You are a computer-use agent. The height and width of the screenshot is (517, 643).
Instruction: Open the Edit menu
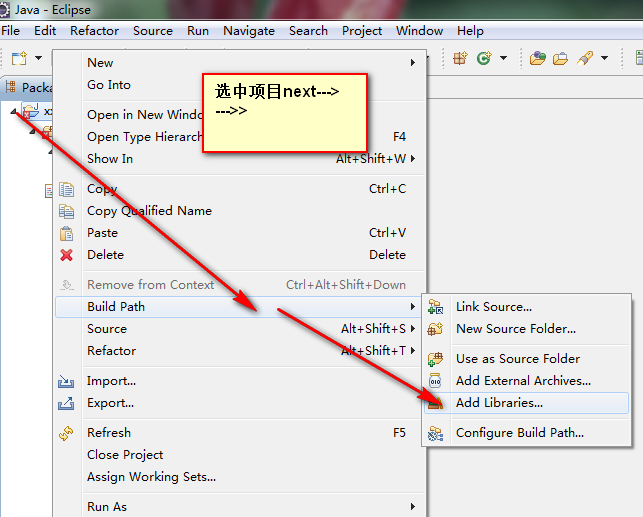point(45,31)
